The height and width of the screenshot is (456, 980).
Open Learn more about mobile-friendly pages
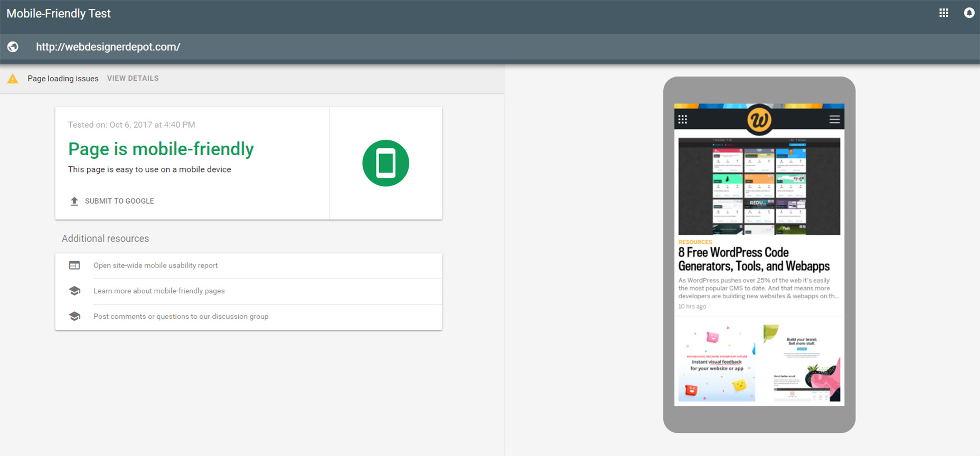(159, 291)
